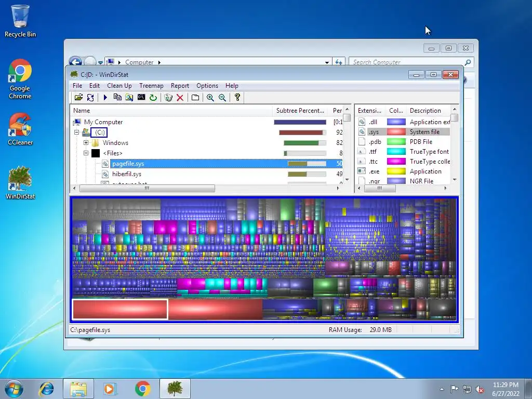Click the Search Computer input field
This screenshot has height=399, width=532.
pyautogui.click(x=407, y=62)
